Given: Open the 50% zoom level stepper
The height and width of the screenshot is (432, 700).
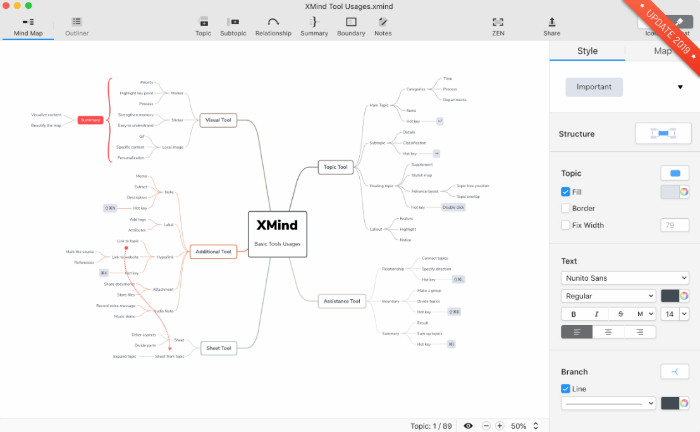Looking at the screenshot, I should (536, 426).
